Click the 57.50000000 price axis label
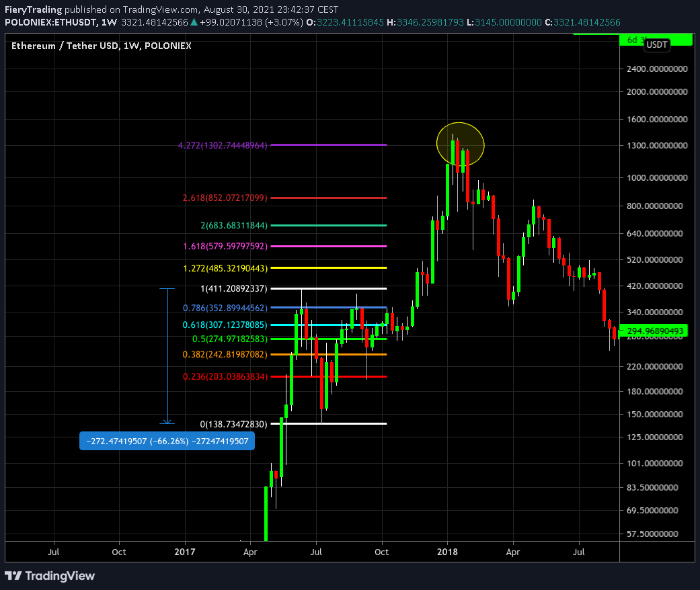Viewport: 700px width, 590px height. (653, 534)
